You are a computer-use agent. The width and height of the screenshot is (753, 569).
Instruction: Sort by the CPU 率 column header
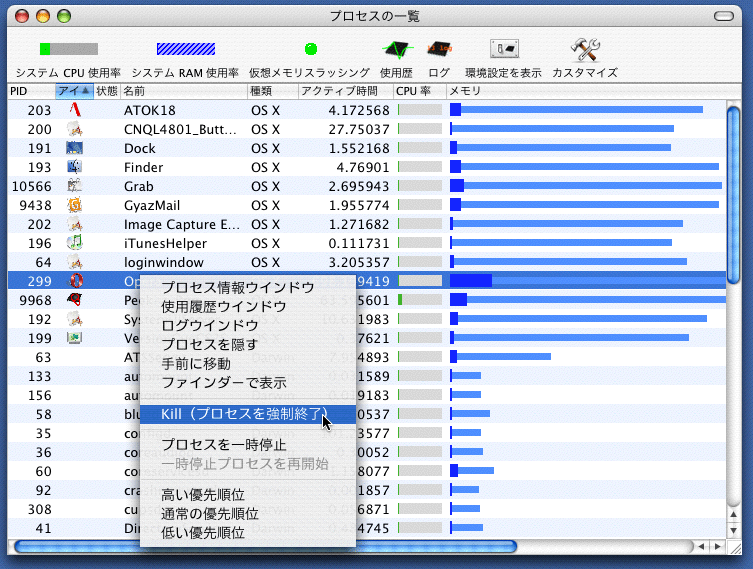[x=420, y=91]
